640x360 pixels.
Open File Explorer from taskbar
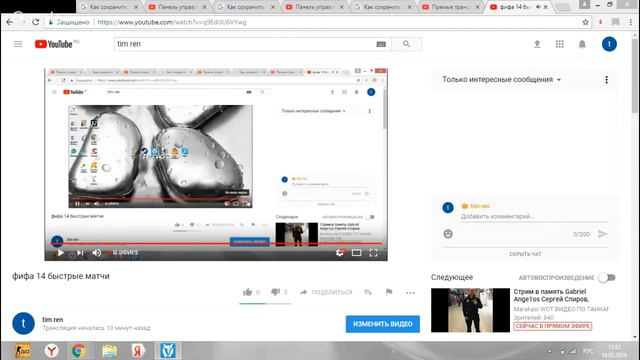point(109,351)
